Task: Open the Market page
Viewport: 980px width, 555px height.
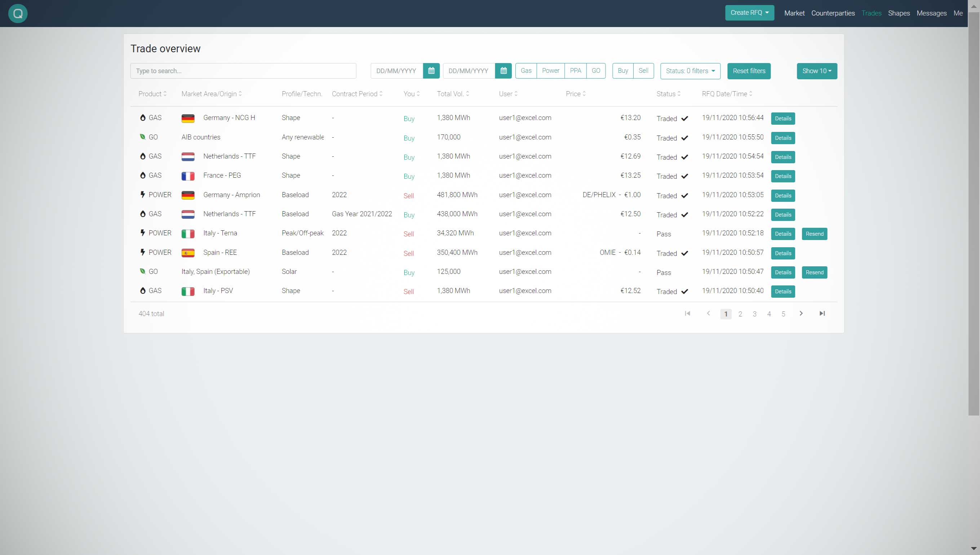Action: tap(794, 13)
